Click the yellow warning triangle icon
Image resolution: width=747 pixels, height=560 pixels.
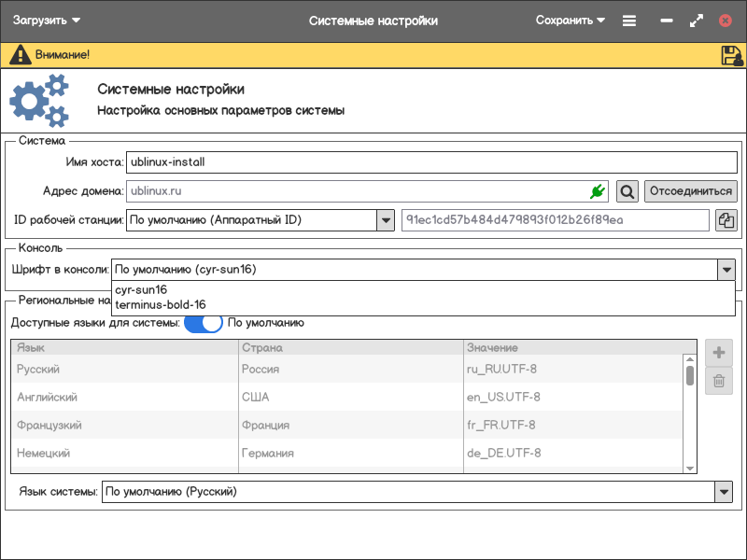(20, 55)
